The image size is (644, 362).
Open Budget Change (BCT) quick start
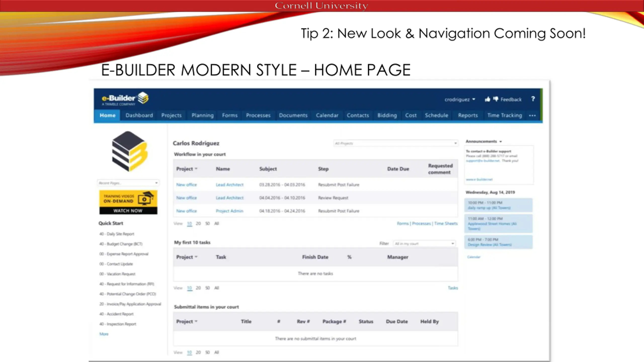pyautogui.click(x=121, y=244)
